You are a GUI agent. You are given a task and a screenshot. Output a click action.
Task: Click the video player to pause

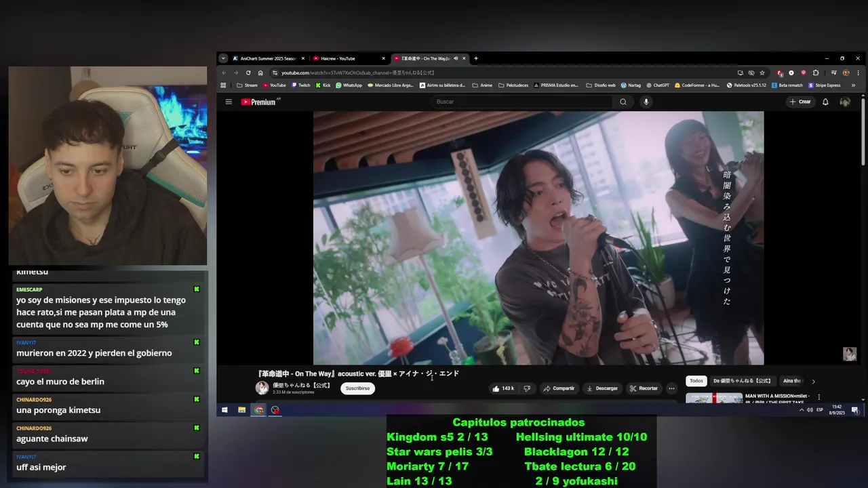click(538, 238)
